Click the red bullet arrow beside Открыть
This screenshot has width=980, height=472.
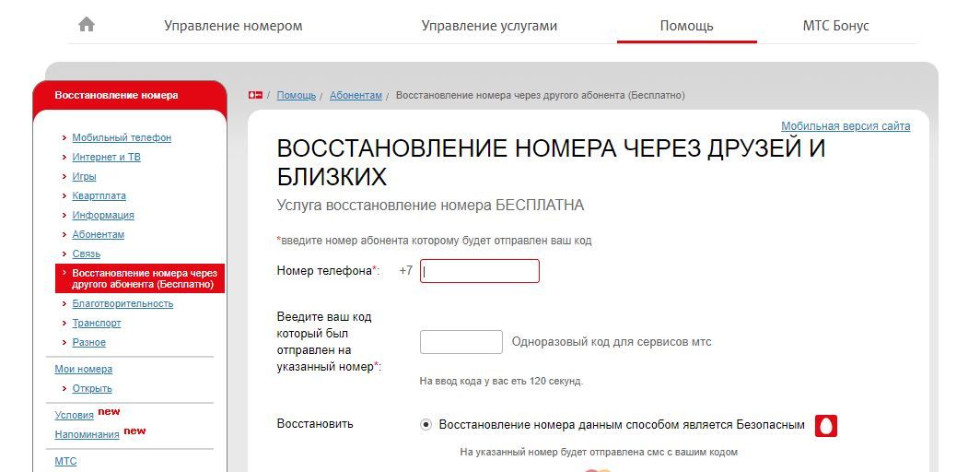point(64,388)
